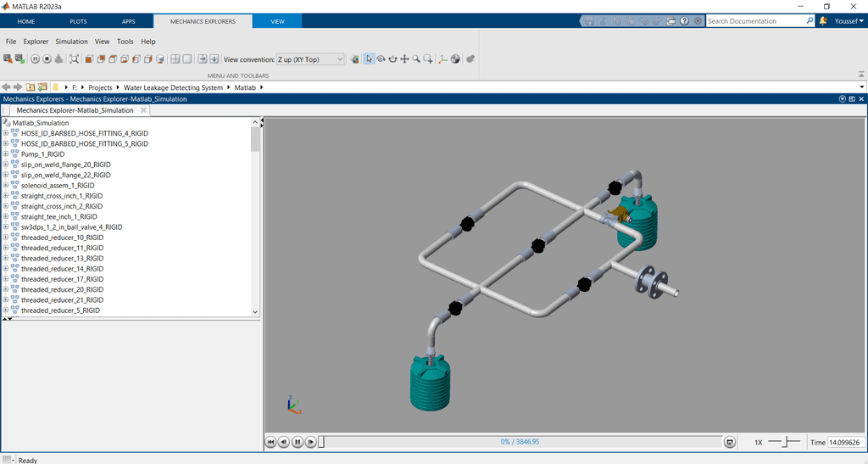This screenshot has width=868, height=464.
Task: Activate the Pan tool icon
Action: click(404, 59)
